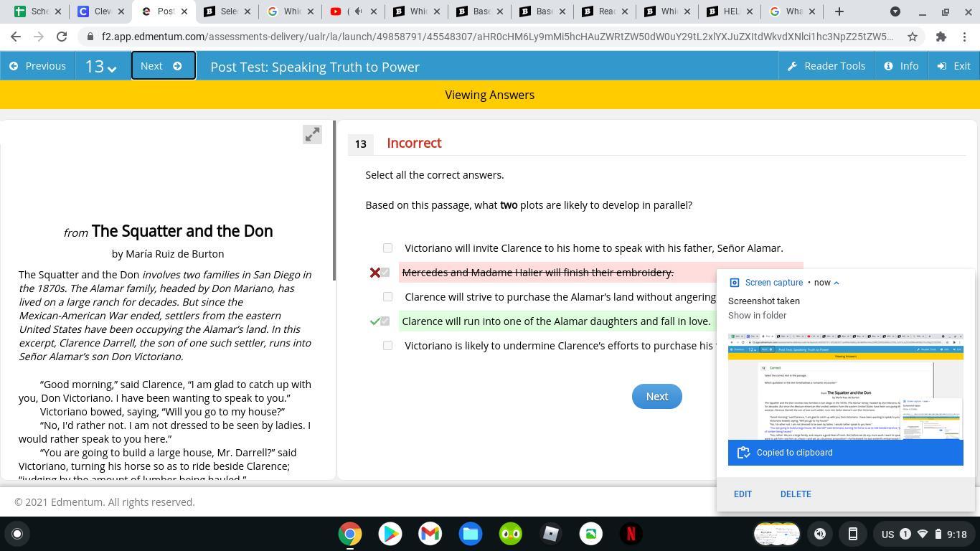The height and width of the screenshot is (551, 980).
Task: Open the Files app on the shelf
Action: [x=471, y=534]
